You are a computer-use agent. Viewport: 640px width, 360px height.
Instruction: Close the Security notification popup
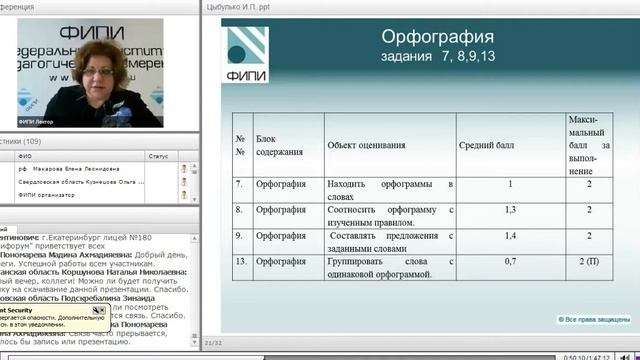pyautogui.click(x=102, y=310)
